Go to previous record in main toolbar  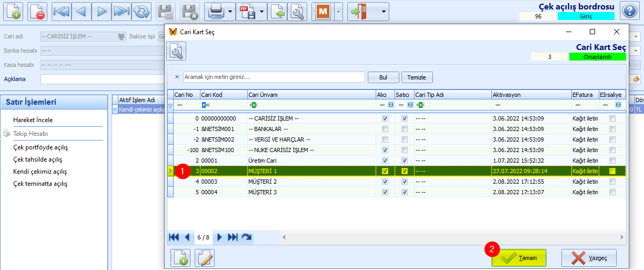82,11
